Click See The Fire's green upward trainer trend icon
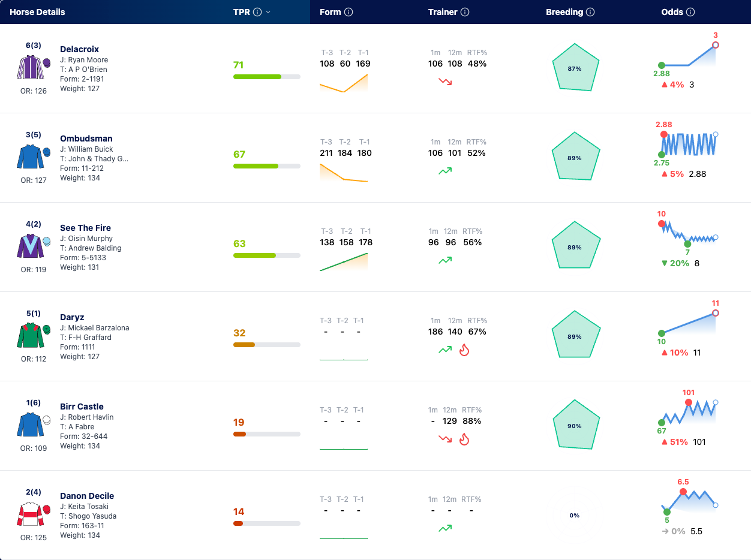 pyautogui.click(x=445, y=260)
